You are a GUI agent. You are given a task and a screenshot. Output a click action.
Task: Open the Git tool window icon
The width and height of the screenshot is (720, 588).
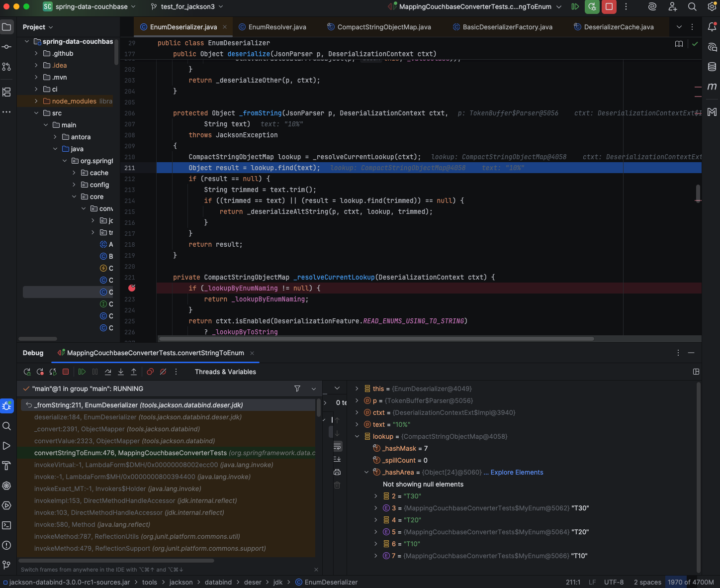coord(7,565)
